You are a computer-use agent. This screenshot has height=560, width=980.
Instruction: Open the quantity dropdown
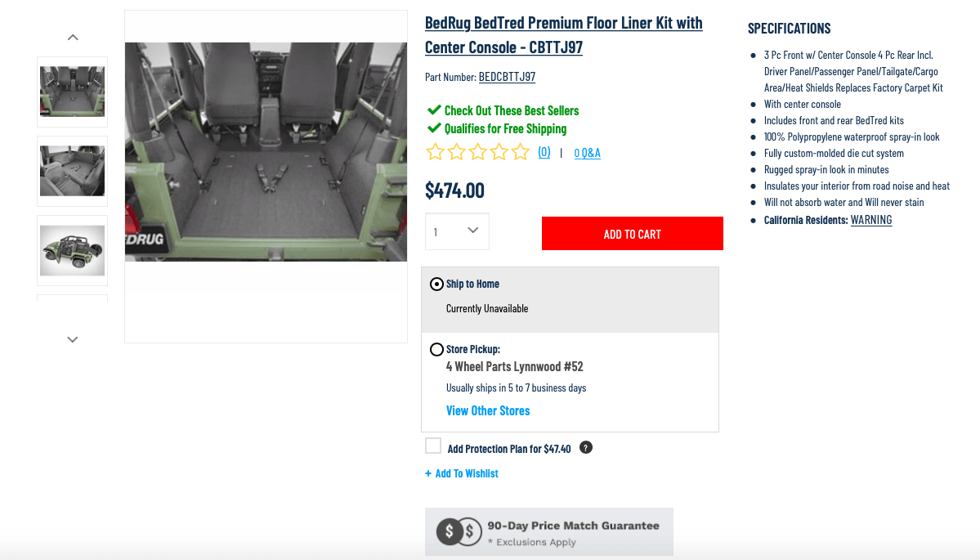click(x=457, y=232)
